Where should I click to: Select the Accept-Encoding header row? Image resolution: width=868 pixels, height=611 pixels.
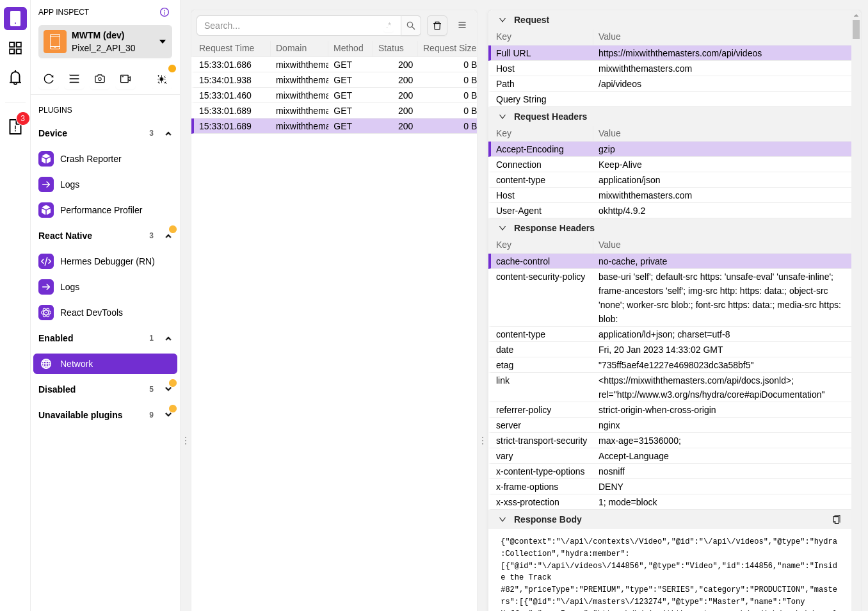coord(670,149)
